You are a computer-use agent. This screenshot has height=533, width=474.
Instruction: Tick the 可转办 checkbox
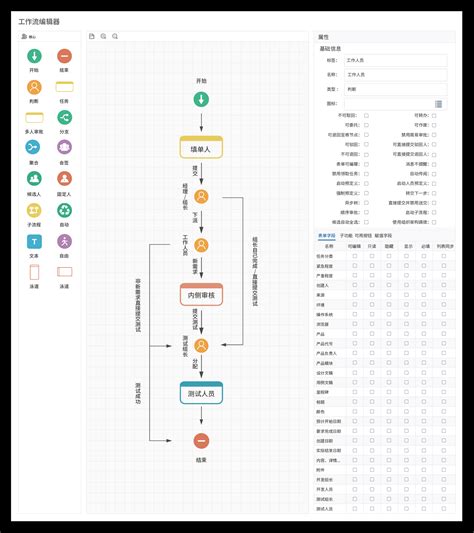pyautogui.click(x=434, y=116)
